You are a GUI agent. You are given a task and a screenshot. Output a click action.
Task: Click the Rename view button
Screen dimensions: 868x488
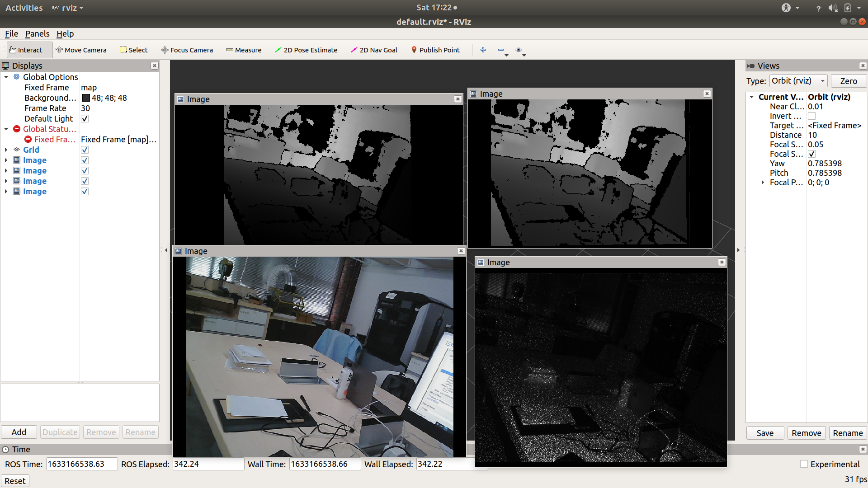[x=848, y=433]
